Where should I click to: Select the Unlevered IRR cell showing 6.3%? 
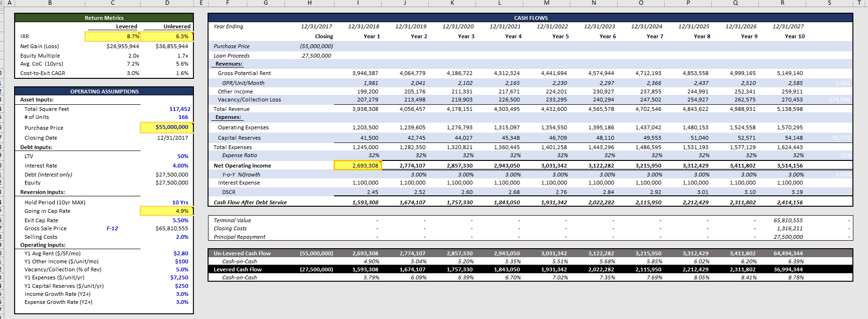[x=167, y=36]
